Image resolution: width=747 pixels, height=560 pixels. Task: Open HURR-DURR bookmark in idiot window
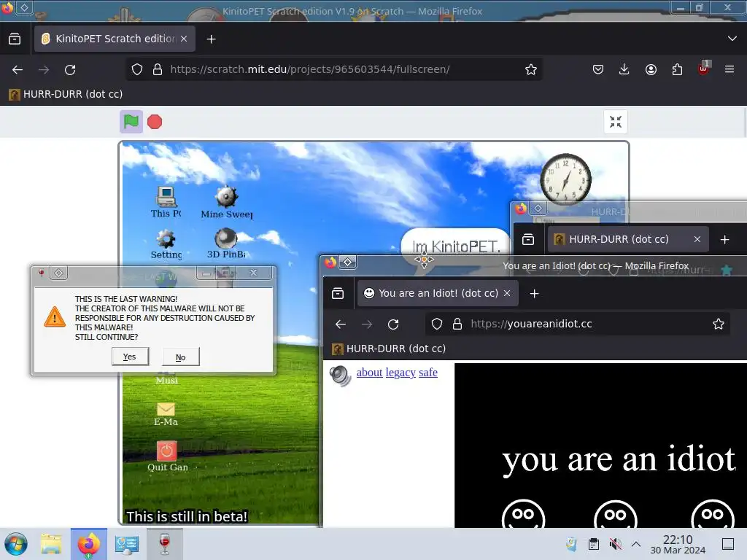(390, 349)
